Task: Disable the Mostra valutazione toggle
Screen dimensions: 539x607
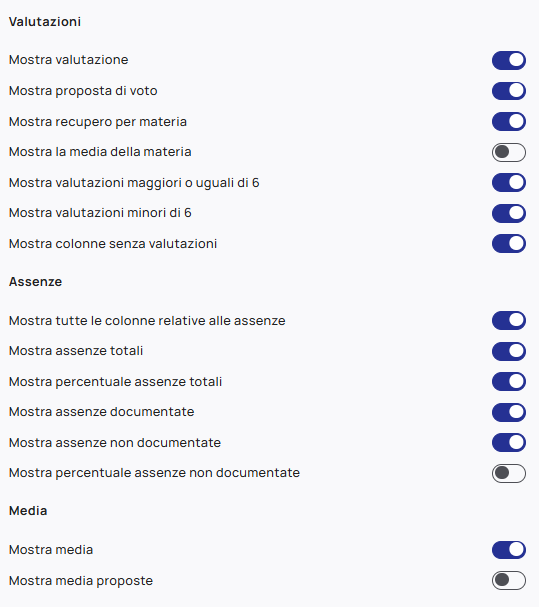Action: [x=509, y=60]
